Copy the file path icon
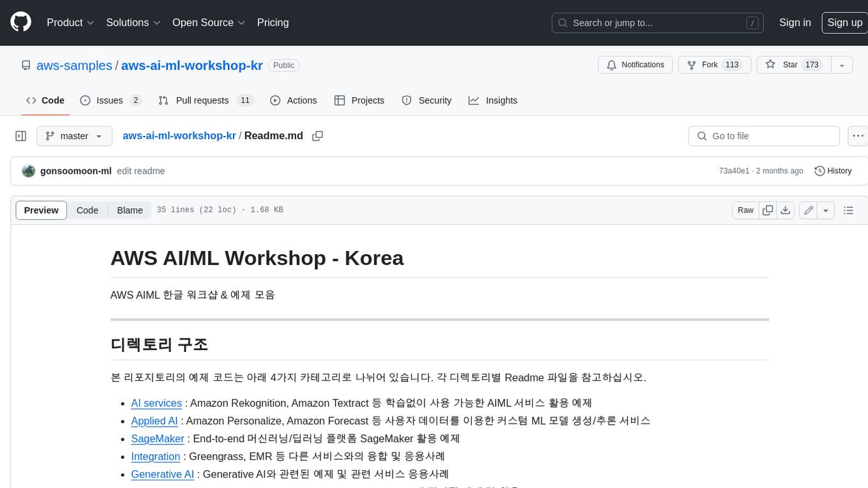868x488 pixels. click(x=317, y=136)
